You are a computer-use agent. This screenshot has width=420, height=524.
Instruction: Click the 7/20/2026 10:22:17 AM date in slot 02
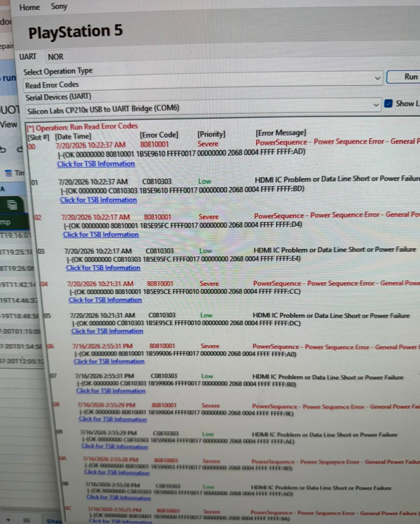click(95, 217)
